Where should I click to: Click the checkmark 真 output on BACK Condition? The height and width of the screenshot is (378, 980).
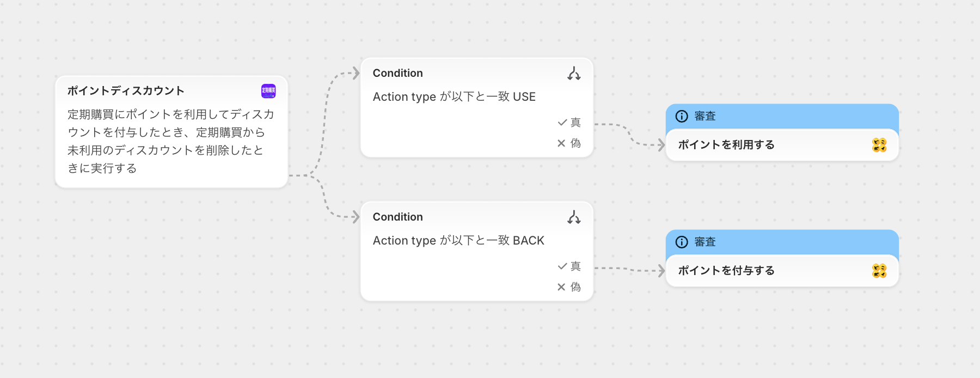[x=569, y=266]
